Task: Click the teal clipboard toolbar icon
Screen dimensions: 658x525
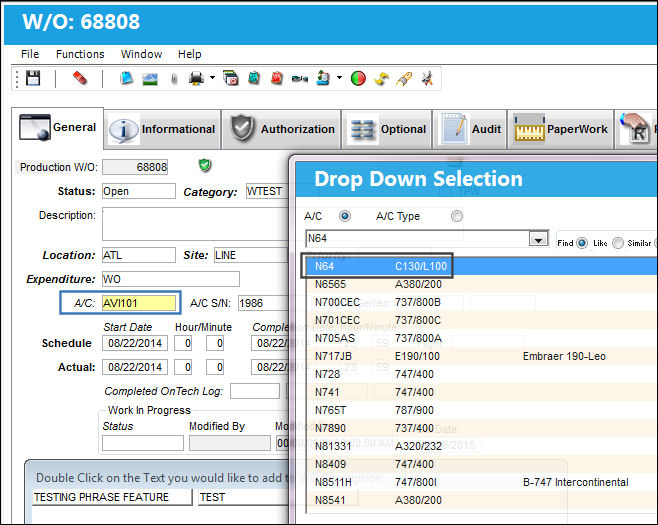Action: click(x=254, y=78)
